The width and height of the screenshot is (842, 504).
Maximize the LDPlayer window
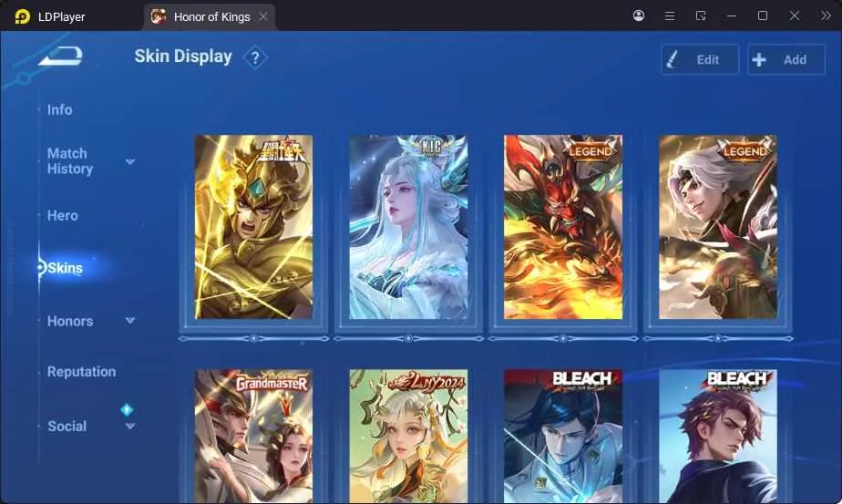(x=763, y=15)
